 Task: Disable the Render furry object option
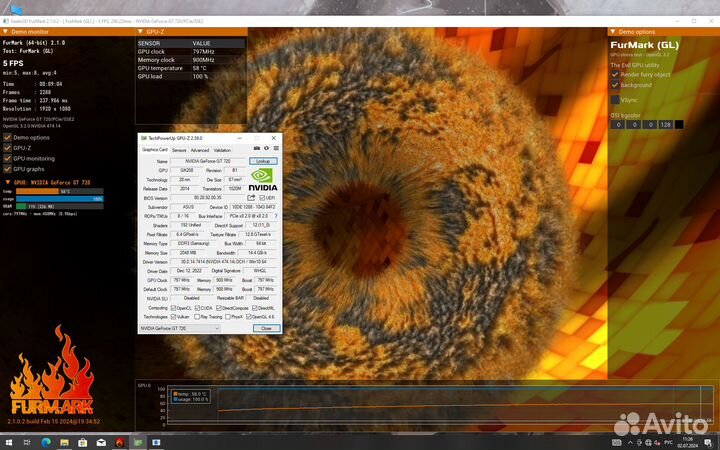(x=614, y=74)
